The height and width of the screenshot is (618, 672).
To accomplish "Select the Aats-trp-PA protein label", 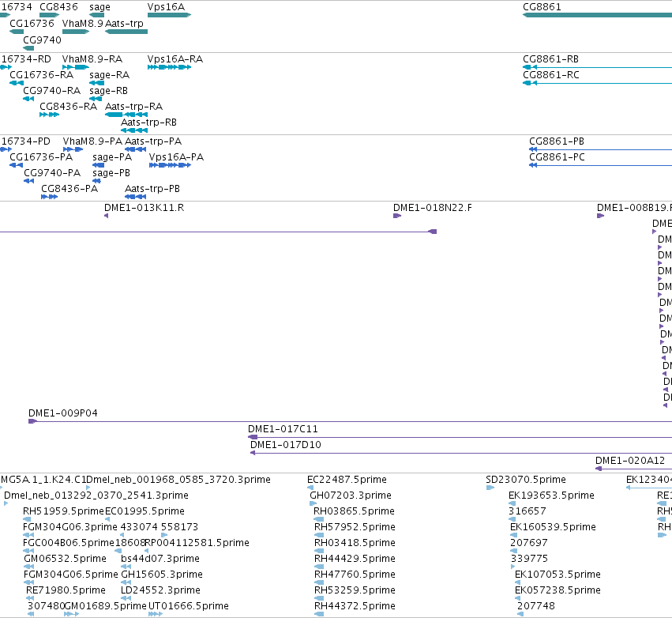I will coord(153,141).
